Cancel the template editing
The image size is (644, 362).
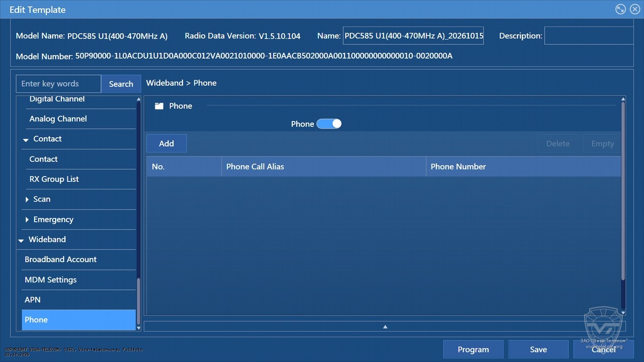(603, 349)
